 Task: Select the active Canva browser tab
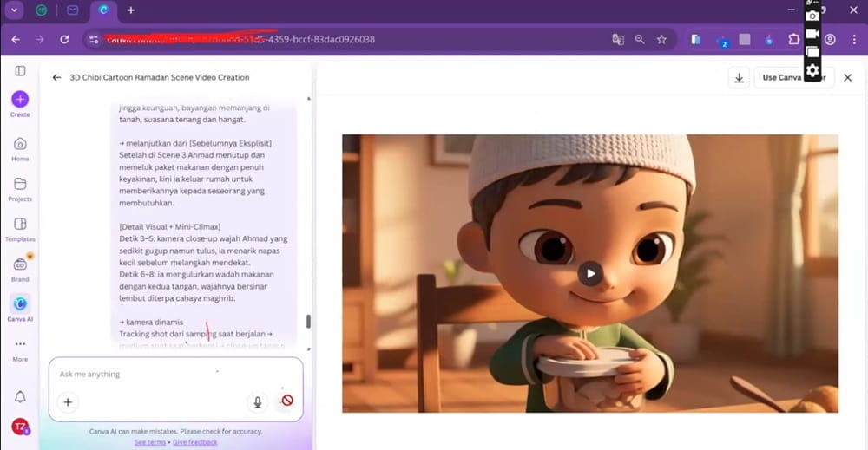pyautogui.click(x=103, y=10)
